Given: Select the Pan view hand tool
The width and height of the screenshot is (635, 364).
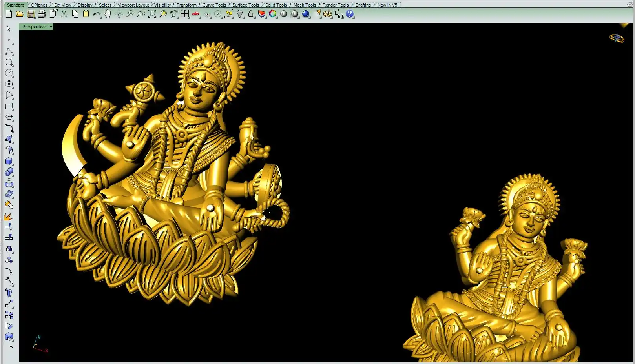Looking at the screenshot, I should coord(108,14).
